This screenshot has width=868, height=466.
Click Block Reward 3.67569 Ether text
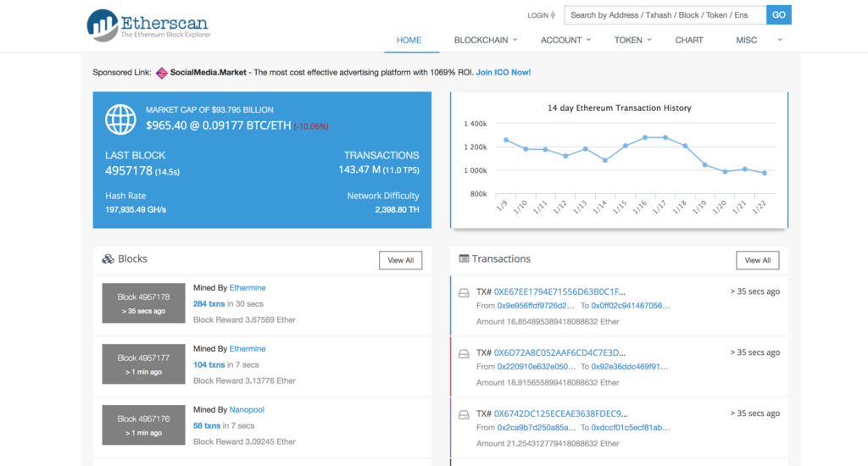[x=244, y=320]
